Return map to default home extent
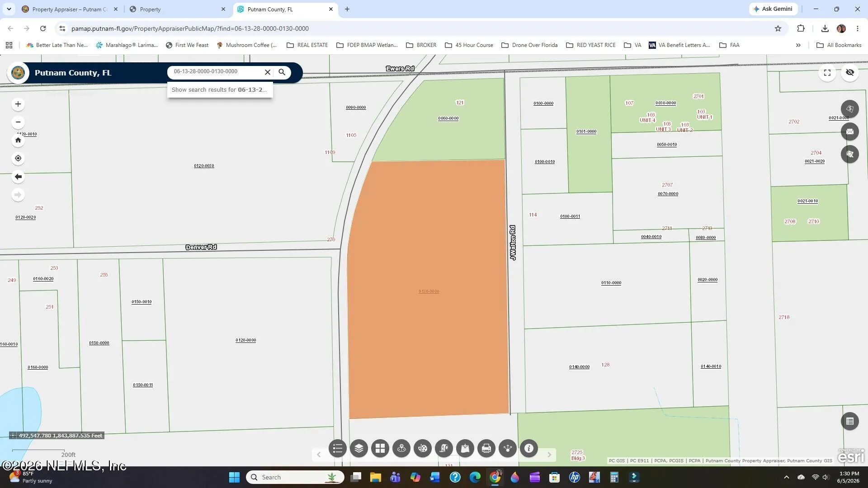This screenshot has width=868, height=488. point(18,140)
